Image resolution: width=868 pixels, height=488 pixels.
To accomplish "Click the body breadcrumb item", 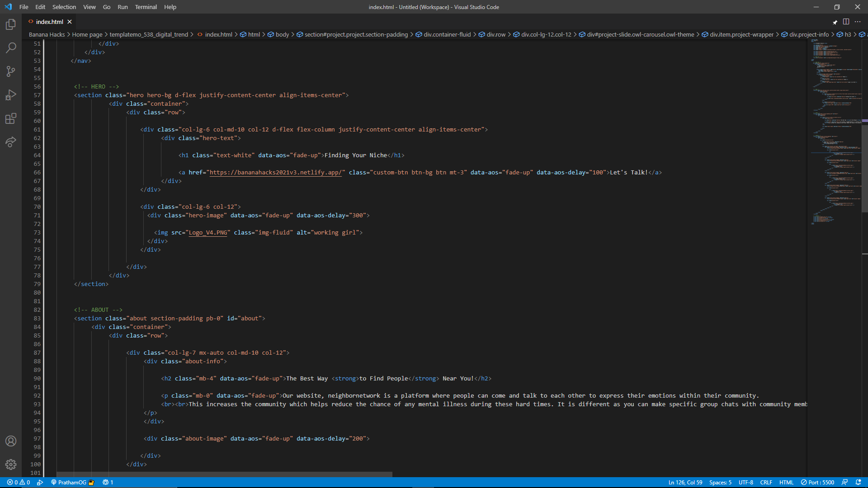I will [282, 34].
